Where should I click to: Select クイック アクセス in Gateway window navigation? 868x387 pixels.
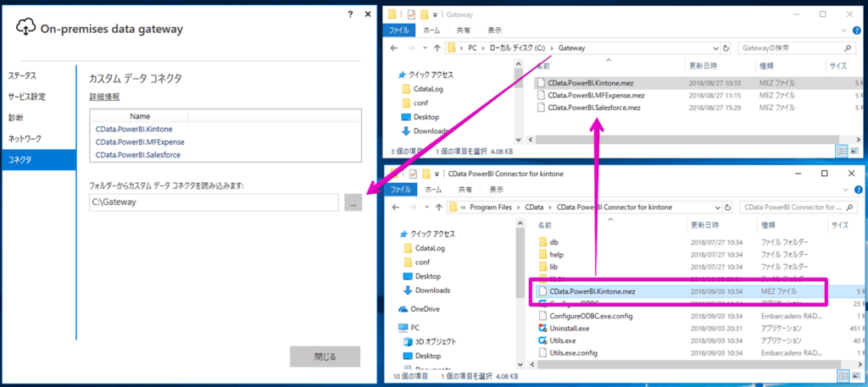coord(426,75)
